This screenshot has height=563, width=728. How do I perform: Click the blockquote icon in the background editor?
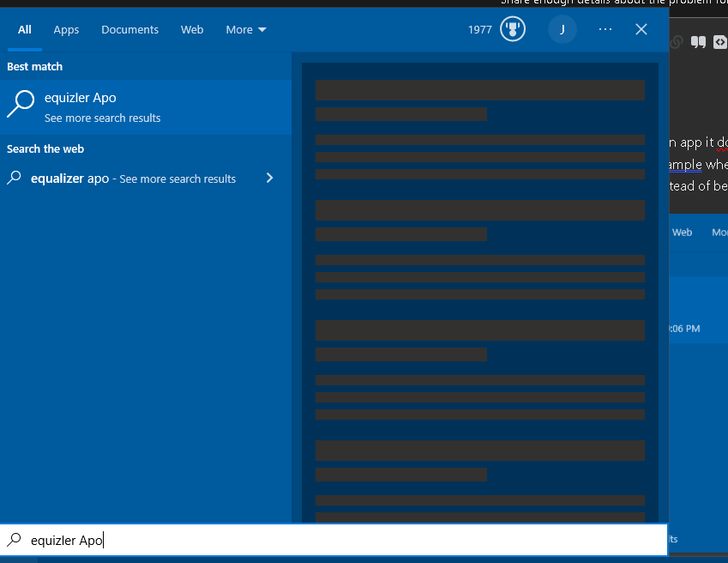point(698,42)
